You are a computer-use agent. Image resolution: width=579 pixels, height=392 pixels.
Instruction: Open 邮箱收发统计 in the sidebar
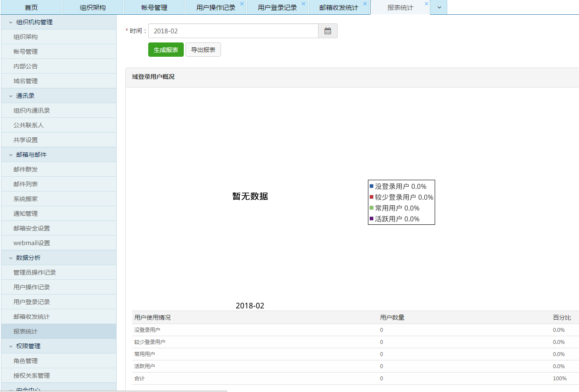(x=59, y=317)
